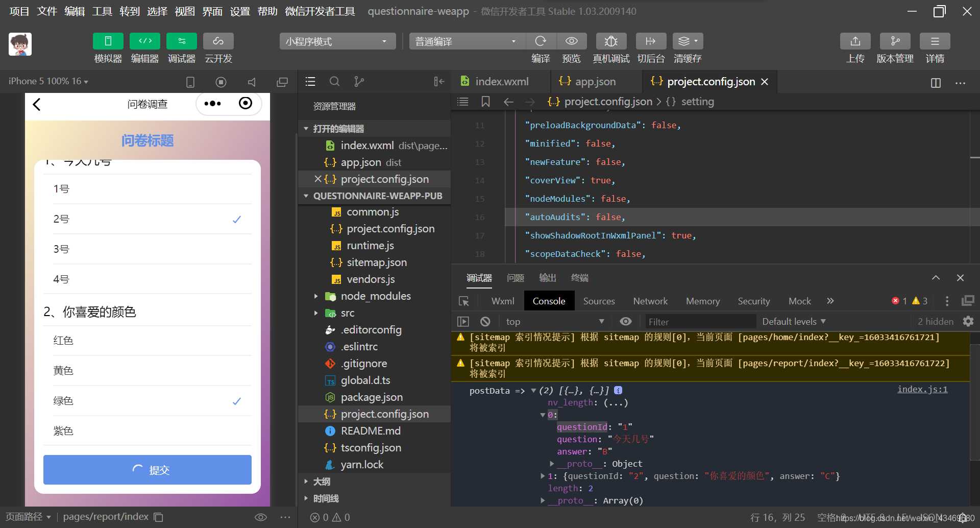Viewport: 980px width, 528px height.
Task: Collapse the sidebar panel icon
Action: [439, 82]
